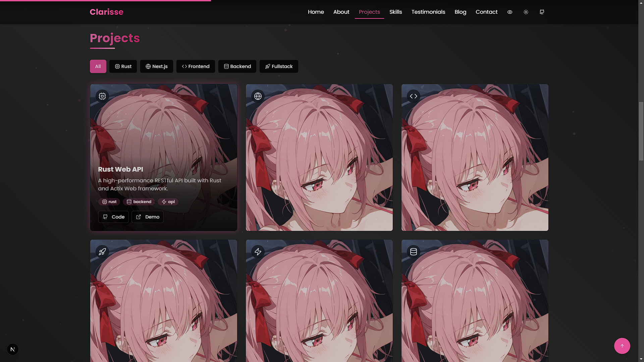This screenshot has height=362, width=644.
Task: Enable the Rust project filter
Action: tap(123, 66)
